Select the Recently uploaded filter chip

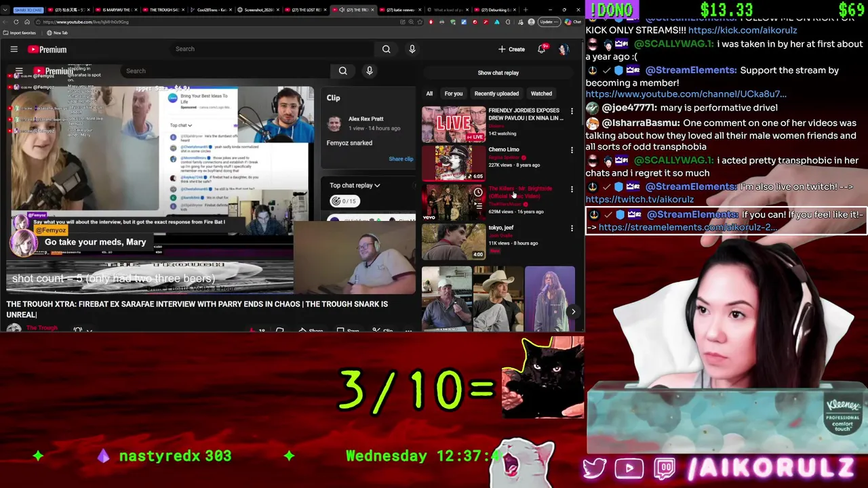496,94
